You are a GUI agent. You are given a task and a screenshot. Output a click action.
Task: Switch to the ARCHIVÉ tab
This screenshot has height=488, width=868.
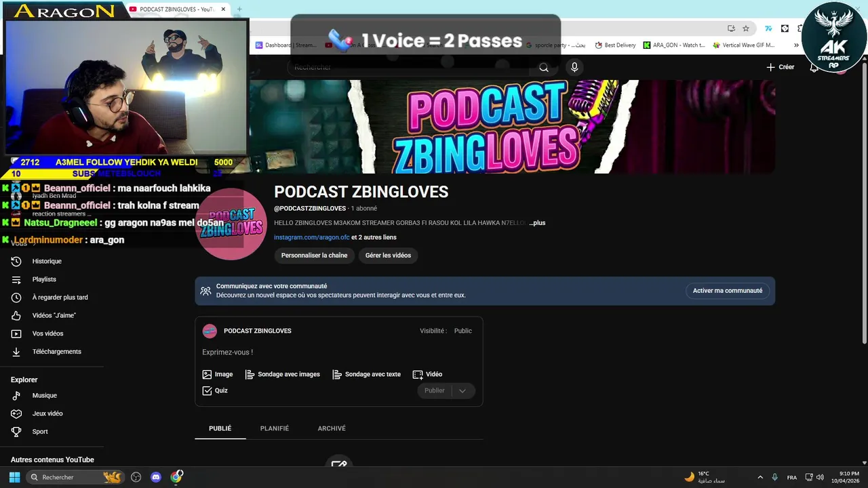332,428
